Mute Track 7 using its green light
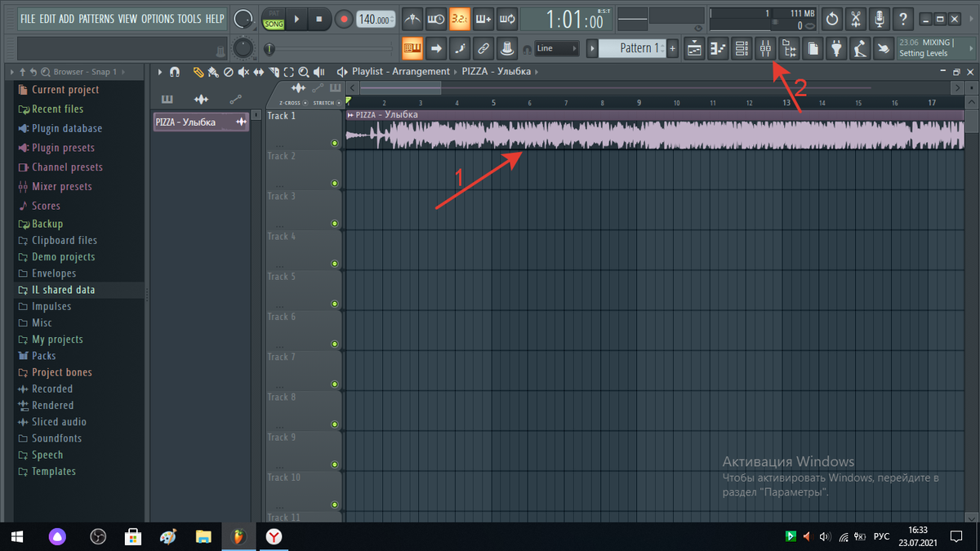 [x=334, y=384]
